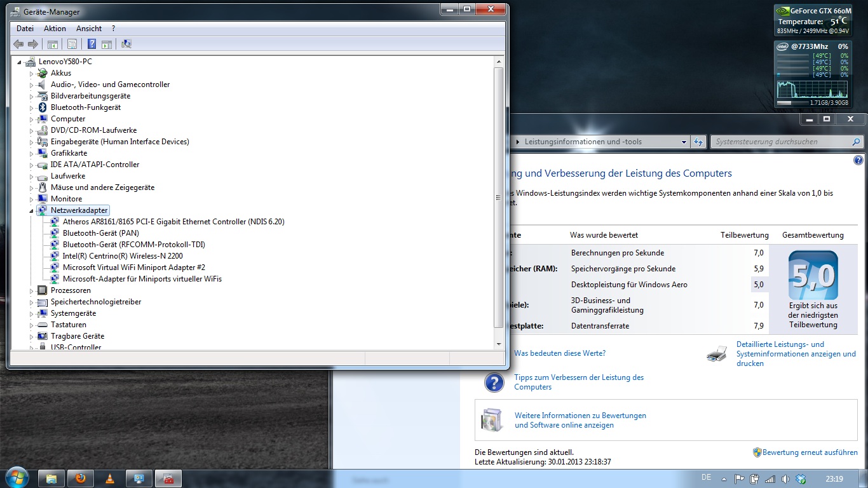The width and height of the screenshot is (868, 488).
Task: Click the CPU meter gadget graph
Action: point(813,90)
